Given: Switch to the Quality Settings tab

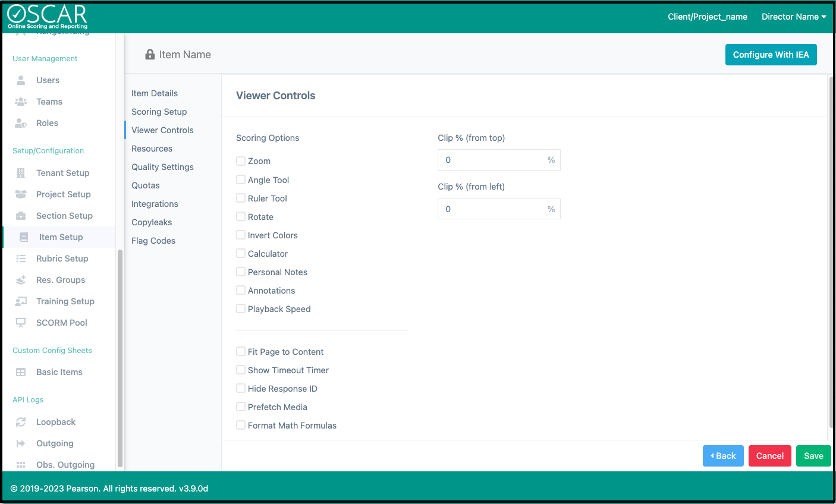Looking at the screenshot, I should pos(162,167).
